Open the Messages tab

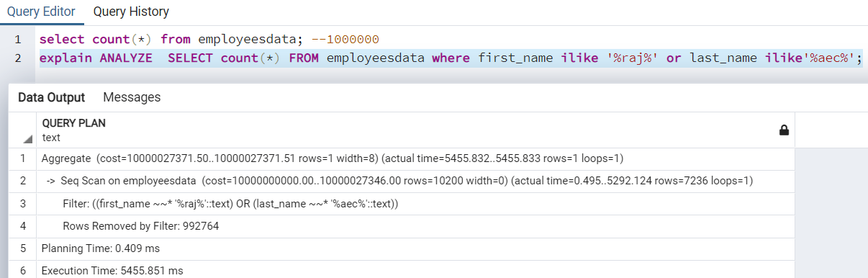(132, 97)
